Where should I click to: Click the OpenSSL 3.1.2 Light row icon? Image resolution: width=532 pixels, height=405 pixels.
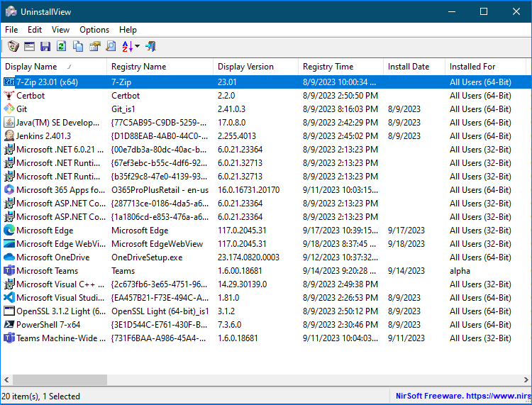9,311
